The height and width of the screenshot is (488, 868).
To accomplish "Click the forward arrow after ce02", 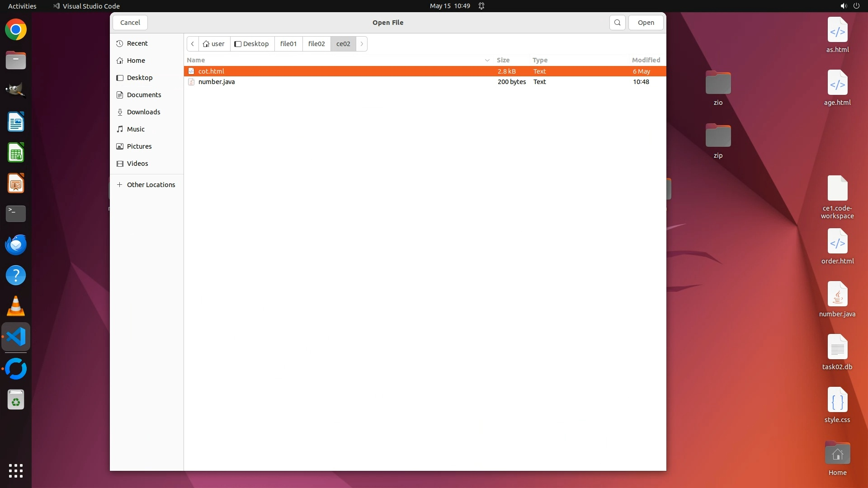I will tap(362, 44).
